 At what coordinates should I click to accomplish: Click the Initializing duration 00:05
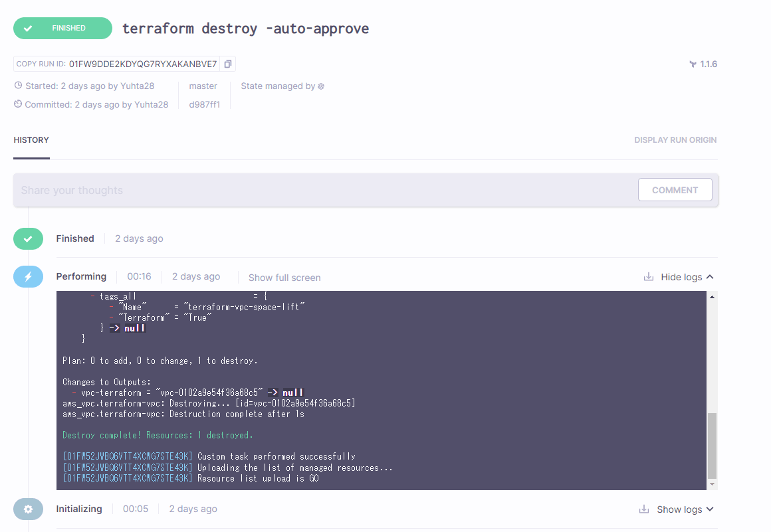point(136,509)
